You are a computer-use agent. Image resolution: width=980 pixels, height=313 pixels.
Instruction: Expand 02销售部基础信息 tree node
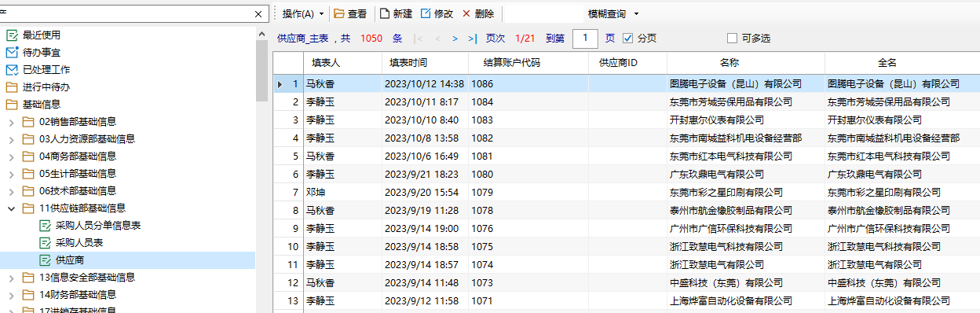coord(12,122)
